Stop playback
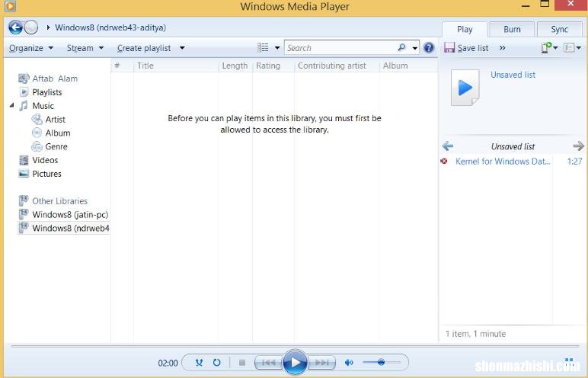 [242, 363]
